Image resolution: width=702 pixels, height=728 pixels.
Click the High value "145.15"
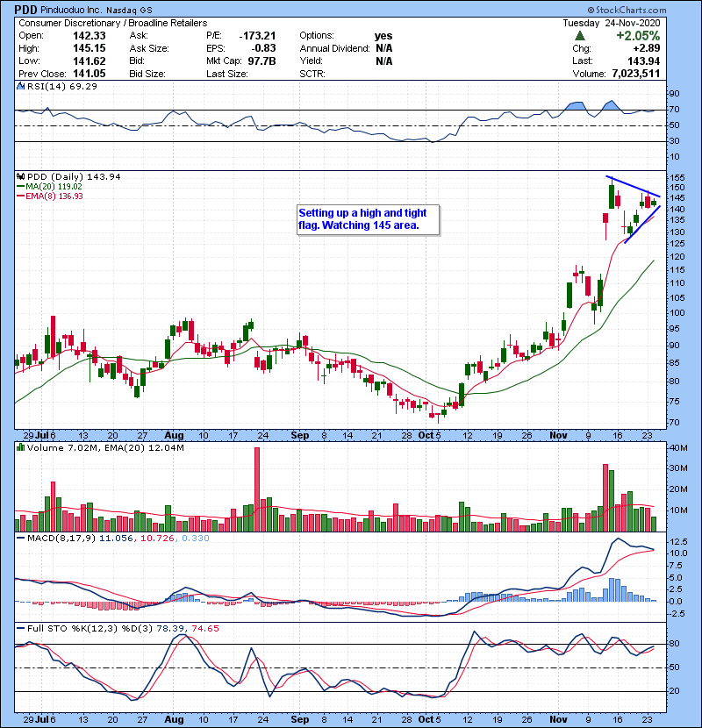click(90, 48)
